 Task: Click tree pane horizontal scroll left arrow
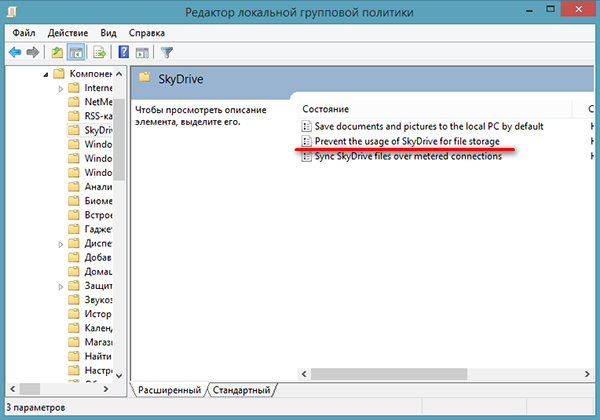(12, 389)
